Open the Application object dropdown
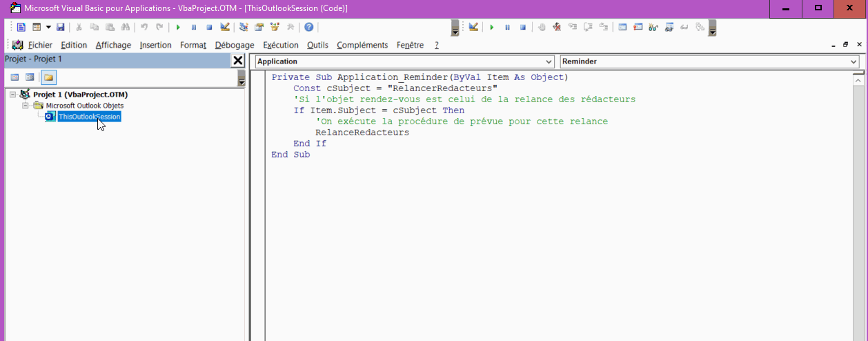The image size is (868, 341). coord(549,61)
